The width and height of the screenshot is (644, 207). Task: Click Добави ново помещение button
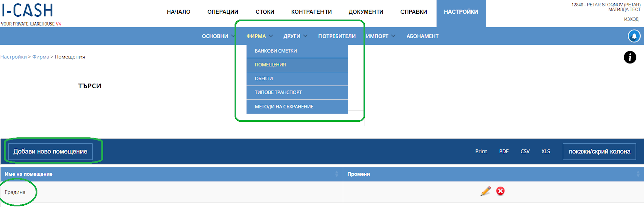[x=50, y=151]
